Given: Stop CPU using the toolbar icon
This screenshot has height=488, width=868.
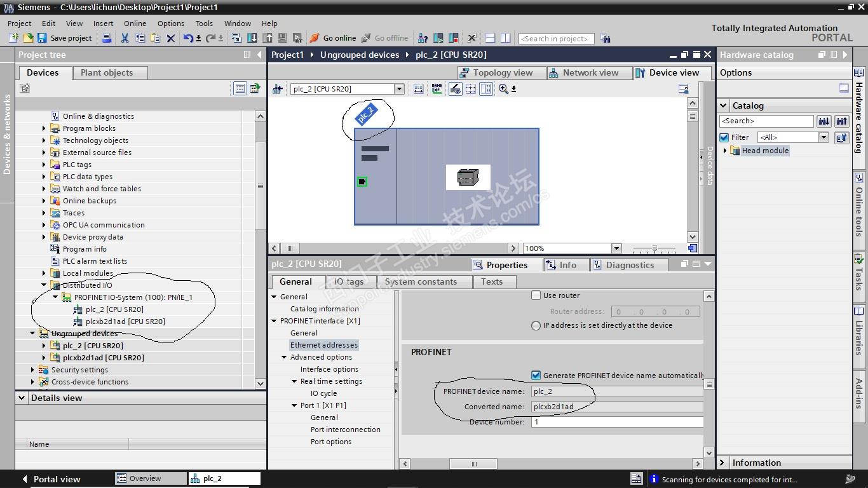Looking at the screenshot, I should pyautogui.click(x=453, y=38).
